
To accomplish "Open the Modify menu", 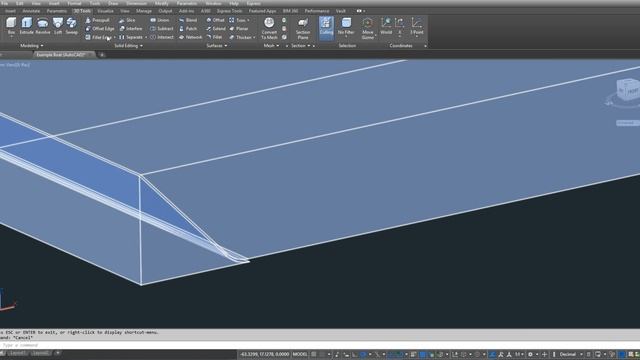I will point(162,3).
